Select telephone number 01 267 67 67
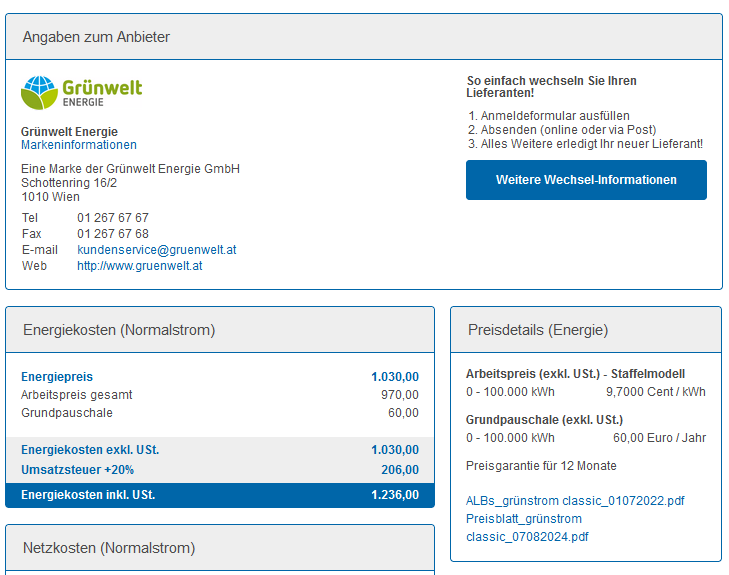729x575 pixels. click(x=113, y=218)
